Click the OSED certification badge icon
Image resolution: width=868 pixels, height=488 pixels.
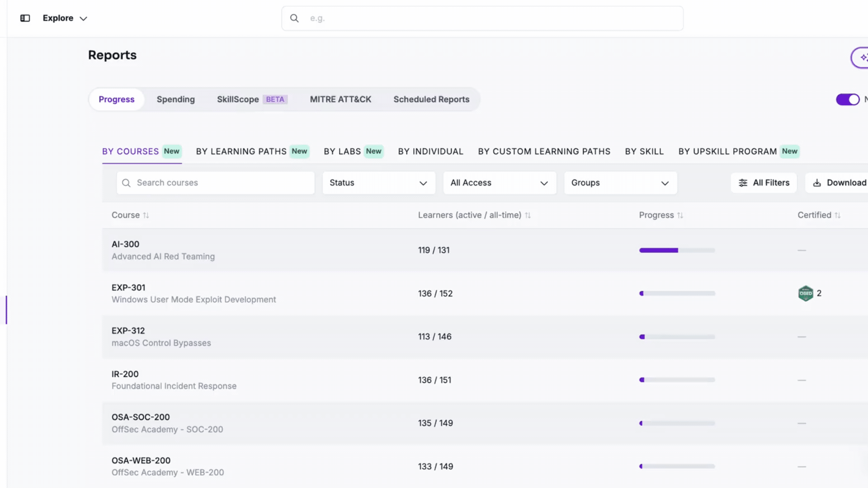coord(806,293)
